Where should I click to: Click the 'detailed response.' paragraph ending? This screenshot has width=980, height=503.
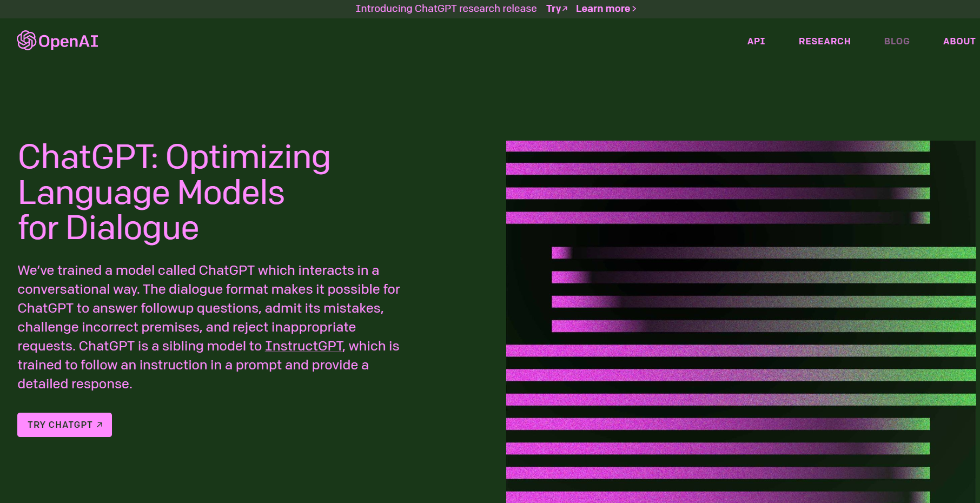[75, 384]
